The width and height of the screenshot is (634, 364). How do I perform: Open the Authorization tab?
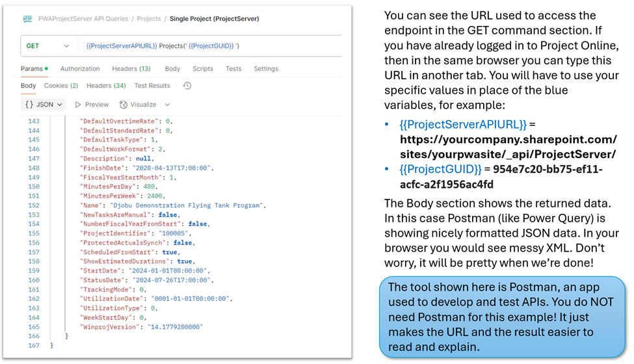pyautogui.click(x=80, y=69)
